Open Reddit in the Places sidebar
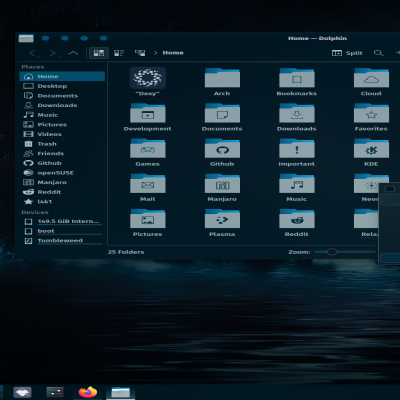 click(x=62, y=192)
